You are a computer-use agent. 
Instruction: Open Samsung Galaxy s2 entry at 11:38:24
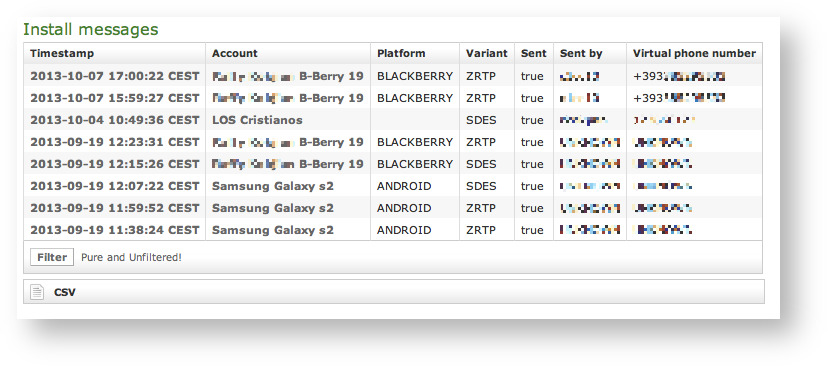tap(272, 230)
